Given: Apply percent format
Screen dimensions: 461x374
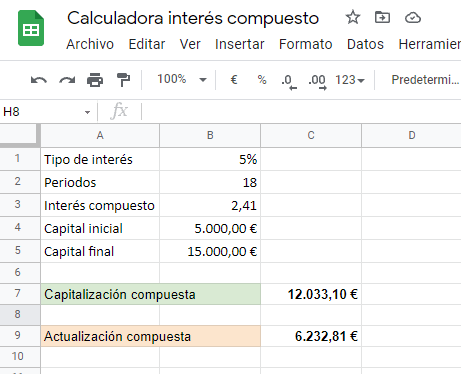Looking at the screenshot, I should (x=262, y=80).
